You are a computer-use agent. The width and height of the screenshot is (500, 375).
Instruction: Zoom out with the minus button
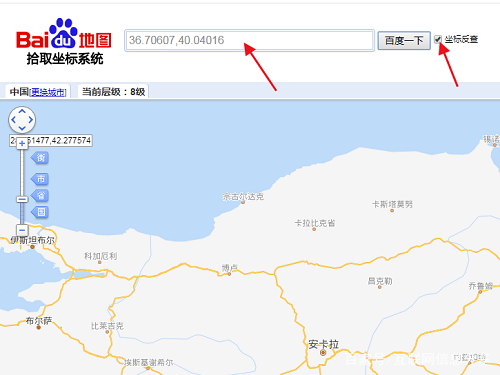pos(22,230)
